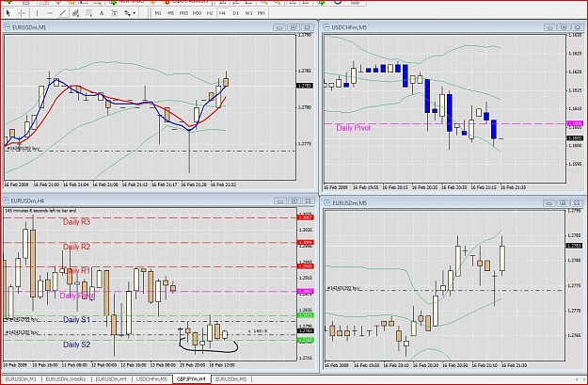Choose the Trendline drawing tool
The image size is (588, 385).
[x=63, y=13]
